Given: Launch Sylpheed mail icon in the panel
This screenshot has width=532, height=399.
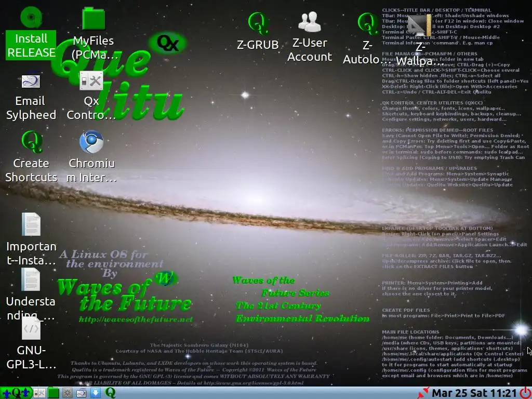Looking at the screenshot, I should coord(82,393).
